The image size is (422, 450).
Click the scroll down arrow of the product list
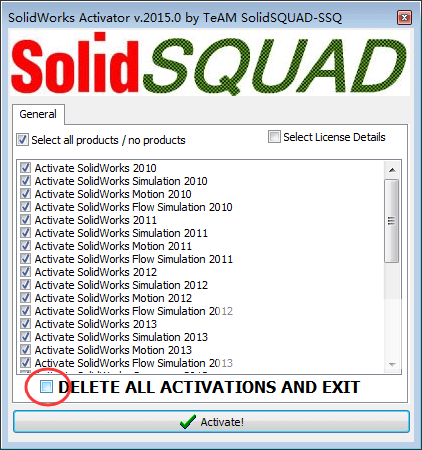click(x=392, y=365)
